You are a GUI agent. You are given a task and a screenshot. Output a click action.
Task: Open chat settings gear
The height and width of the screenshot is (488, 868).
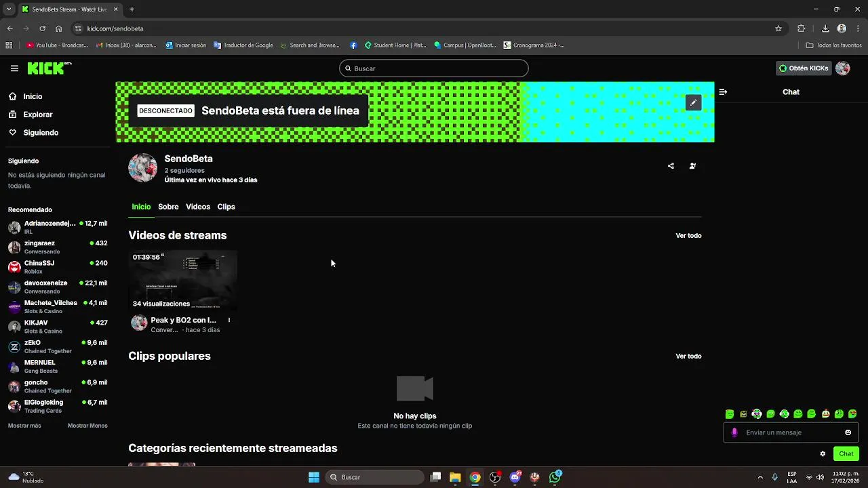click(823, 453)
